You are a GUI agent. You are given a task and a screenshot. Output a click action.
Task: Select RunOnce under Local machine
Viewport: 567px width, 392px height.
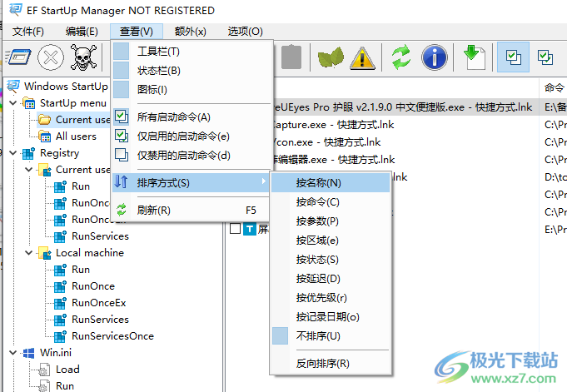tap(93, 286)
